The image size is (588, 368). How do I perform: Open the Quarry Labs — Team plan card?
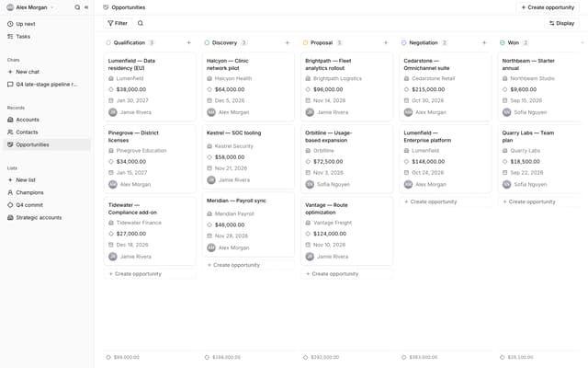click(x=540, y=159)
